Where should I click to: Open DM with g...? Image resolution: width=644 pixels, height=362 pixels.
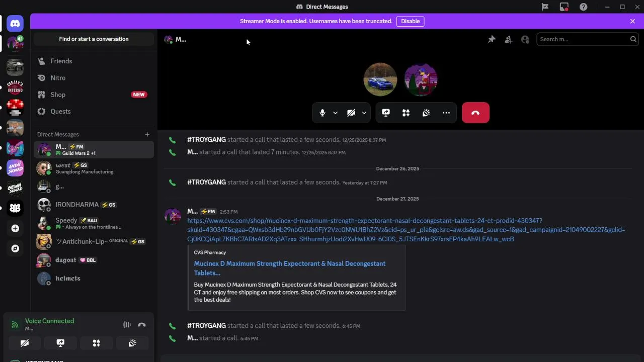coord(94,187)
